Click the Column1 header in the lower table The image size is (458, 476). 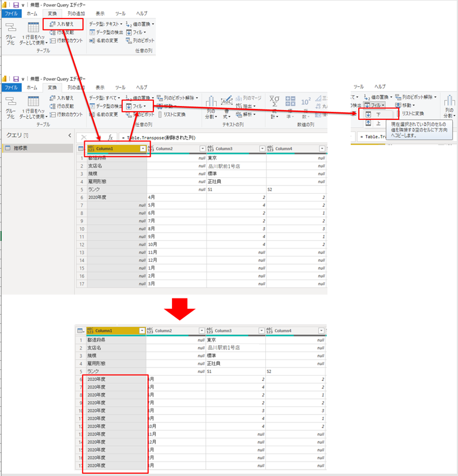click(x=110, y=331)
